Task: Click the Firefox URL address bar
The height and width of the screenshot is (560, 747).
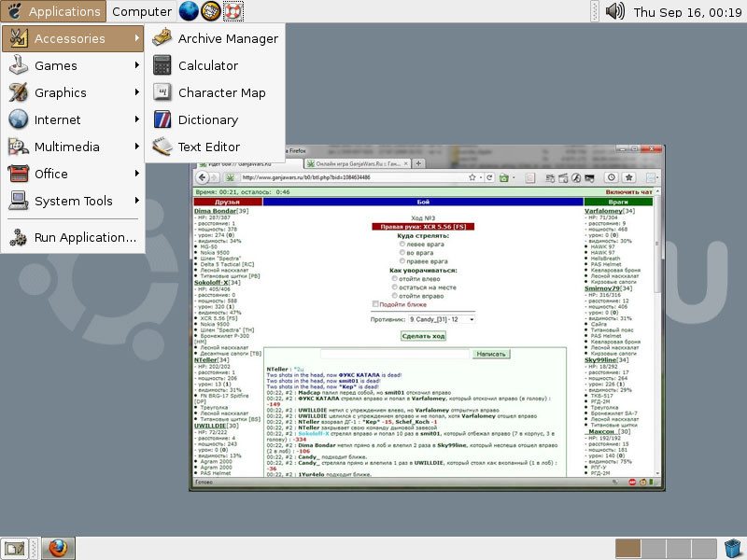Action: coord(353,177)
